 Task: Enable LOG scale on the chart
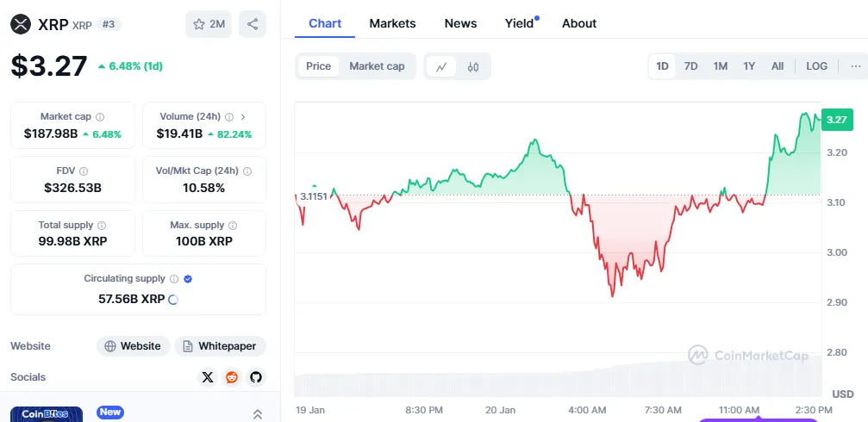816,66
